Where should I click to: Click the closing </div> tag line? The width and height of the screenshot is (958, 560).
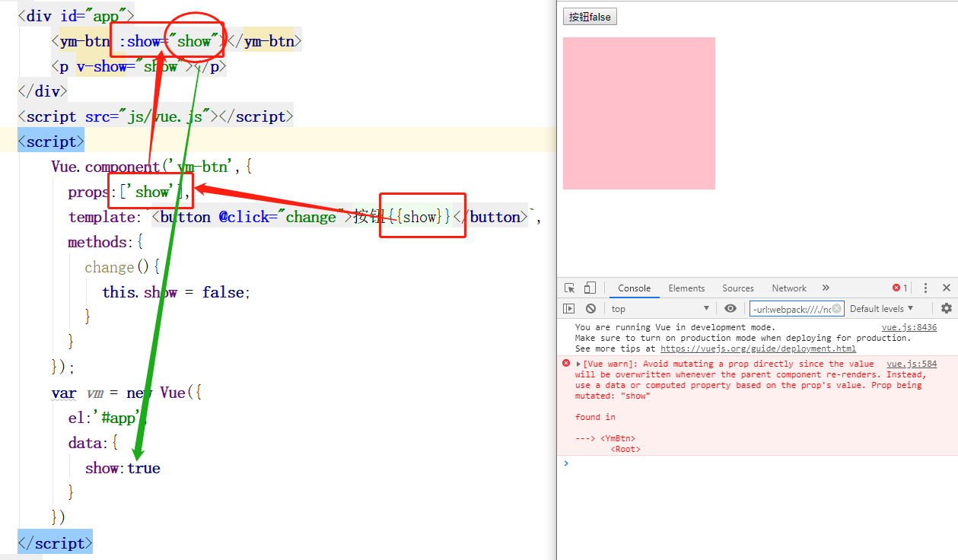click(x=43, y=91)
